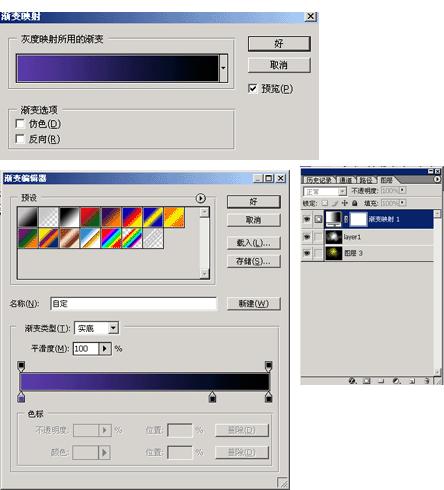
Task: Click the 新建(W) button
Action: (x=254, y=303)
